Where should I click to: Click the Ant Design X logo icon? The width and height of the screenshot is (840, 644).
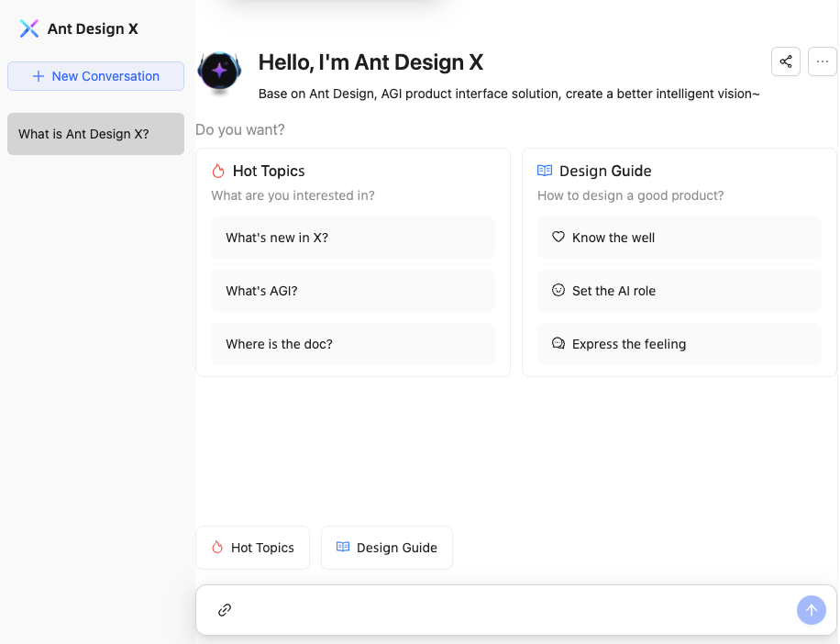[x=29, y=28]
